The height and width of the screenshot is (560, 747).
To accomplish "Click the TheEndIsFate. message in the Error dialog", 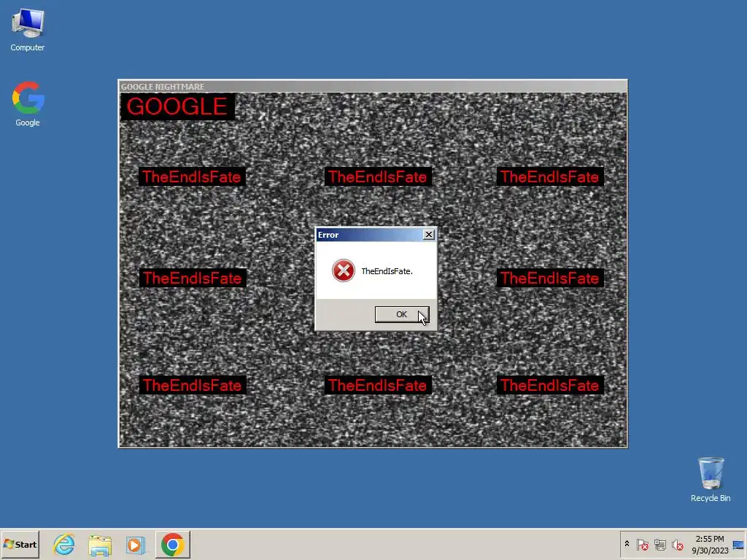I will [387, 271].
